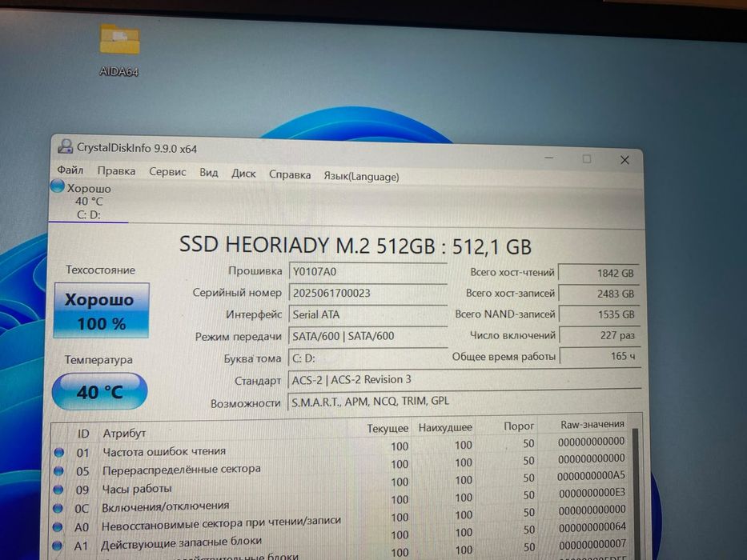Click raw value 000000000007
Viewport: 747px width, 560px height.
click(592, 544)
